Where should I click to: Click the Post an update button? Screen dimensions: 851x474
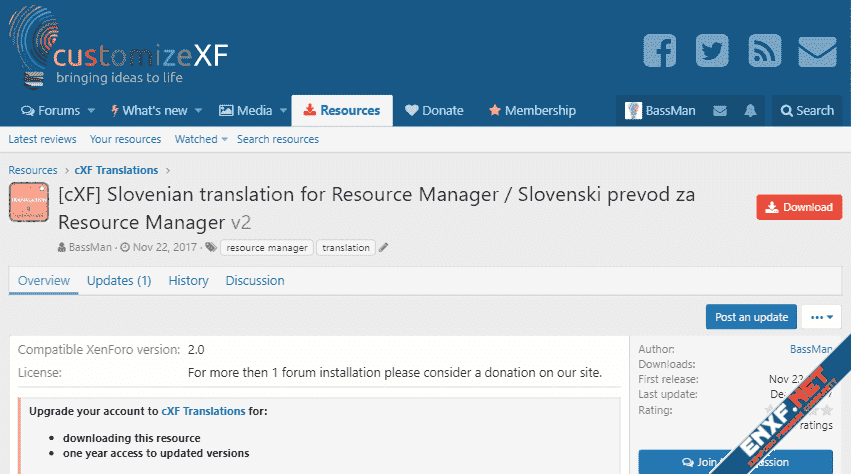[751, 317]
